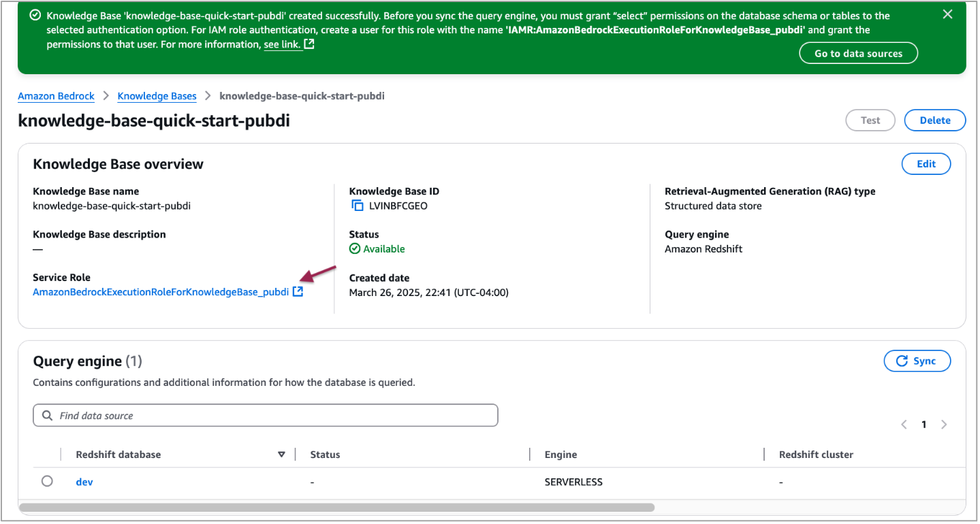Image resolution: width=980 pixels, height=524 pixels.
Task: Open the dev Redshift database link
Action: (x=84, y=482)
